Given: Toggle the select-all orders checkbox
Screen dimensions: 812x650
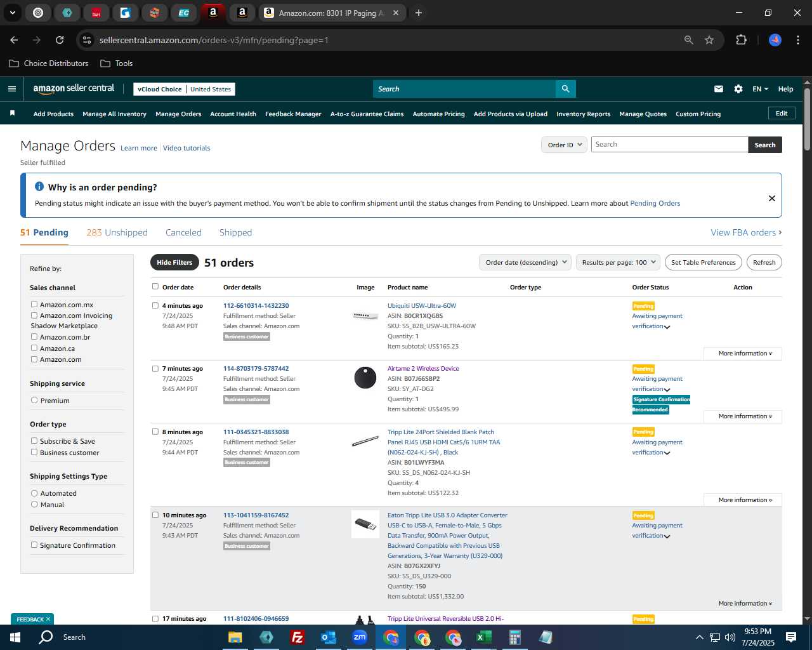Looking at the screenshot, I should coord(155,286).
